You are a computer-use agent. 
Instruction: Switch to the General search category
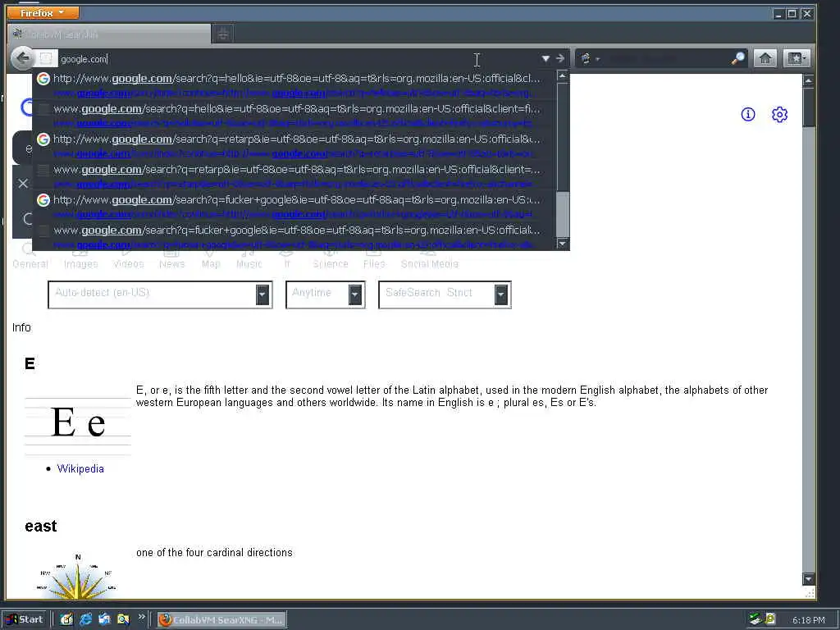tap(30, 258)
